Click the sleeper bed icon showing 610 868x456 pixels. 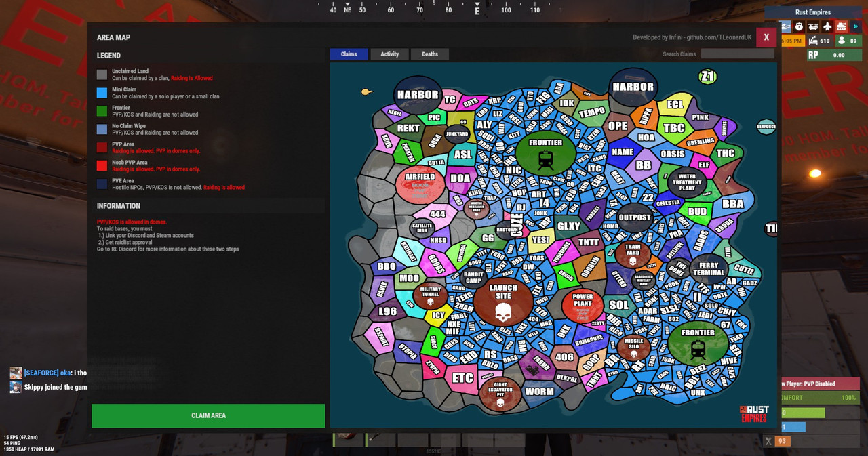(x=813, y=41)
